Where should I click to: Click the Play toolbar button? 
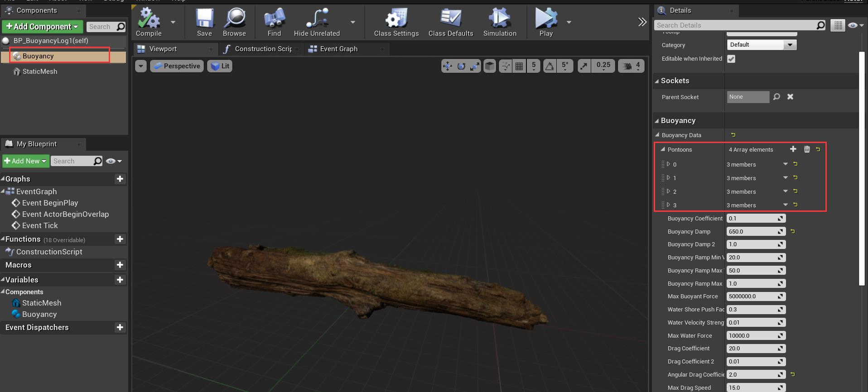point(546,22)
